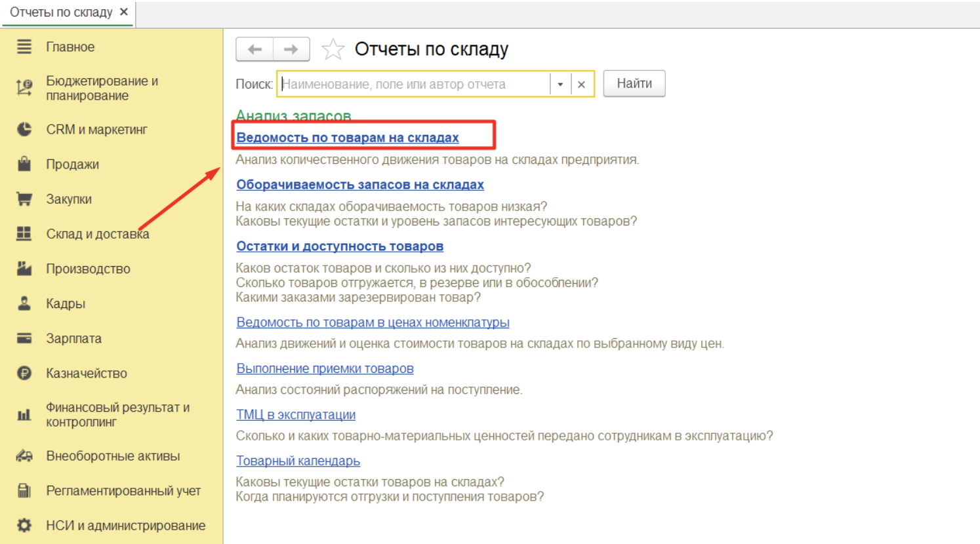This screenshot has width=980, height=544.
Task: Click the НСИ и администрирование gear icon
Action: click(24, 525)
